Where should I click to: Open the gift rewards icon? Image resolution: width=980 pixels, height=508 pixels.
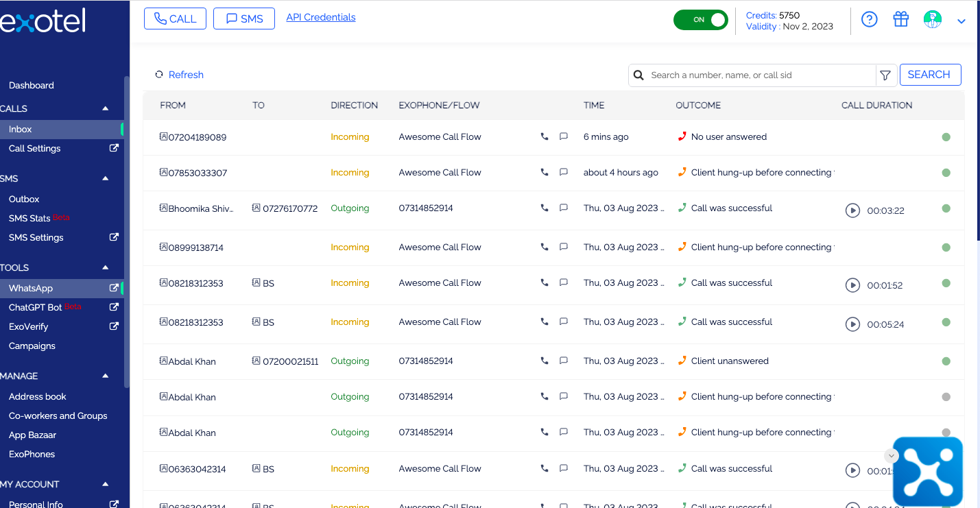pos(900,20)
